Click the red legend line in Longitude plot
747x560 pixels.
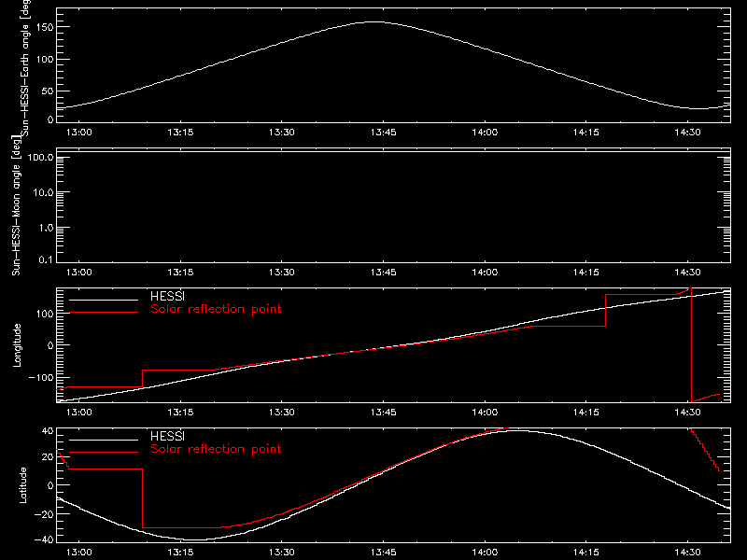pyautogui.click(x=104, y=313)
